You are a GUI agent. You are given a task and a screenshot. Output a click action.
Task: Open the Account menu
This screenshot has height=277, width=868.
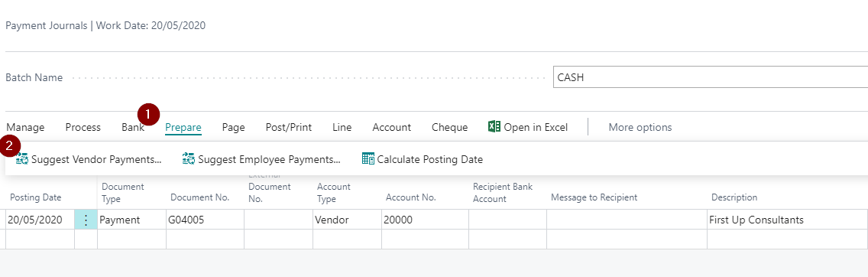(x=391, y=128)
